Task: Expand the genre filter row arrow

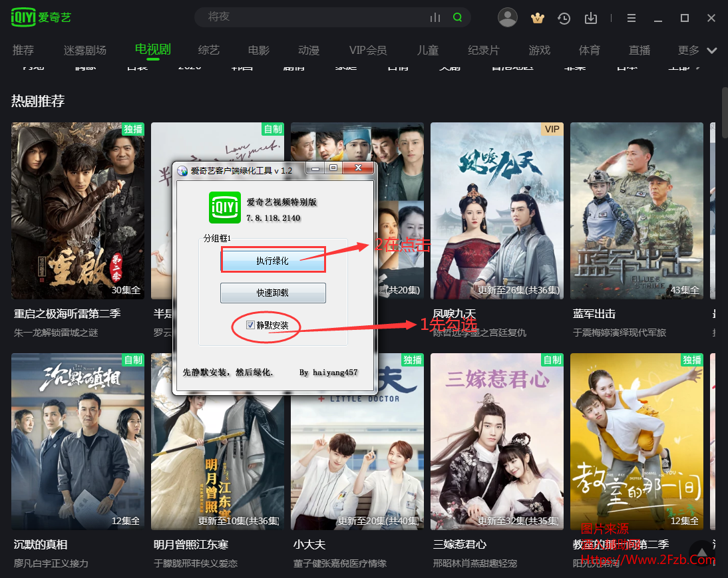Action: pos(698,68)
